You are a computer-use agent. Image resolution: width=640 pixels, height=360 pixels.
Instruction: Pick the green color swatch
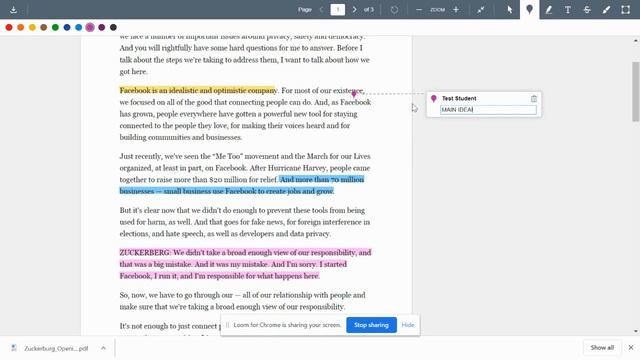pyautogui.click(x=55, y=27)
